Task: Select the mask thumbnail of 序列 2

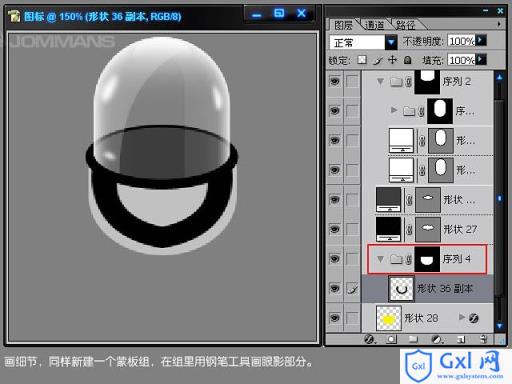Action: (x=427, y=82)
